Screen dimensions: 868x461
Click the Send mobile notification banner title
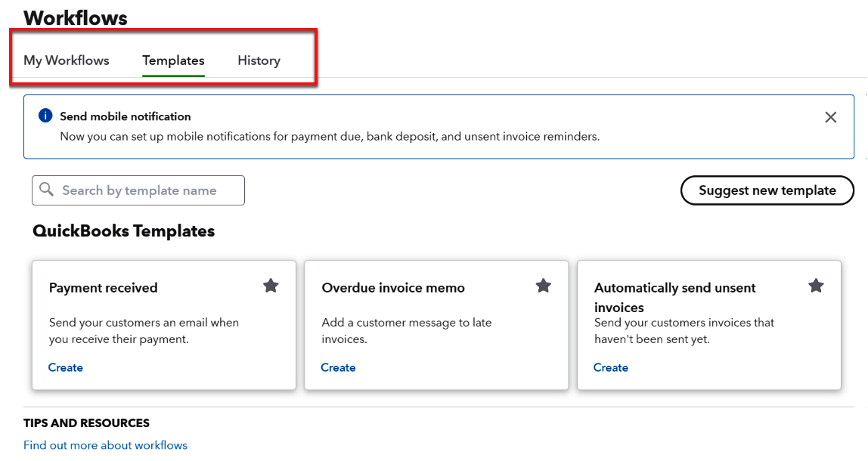tap(125, 116)
